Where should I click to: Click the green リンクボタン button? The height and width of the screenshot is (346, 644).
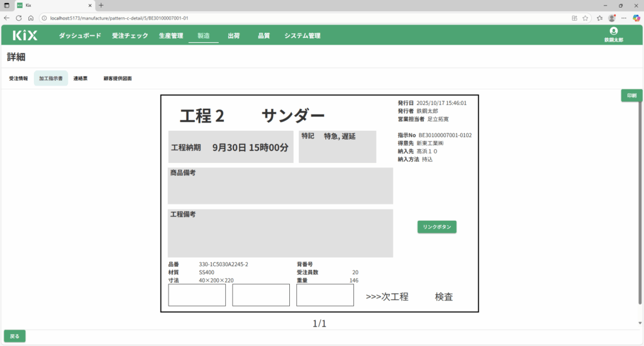436,227
